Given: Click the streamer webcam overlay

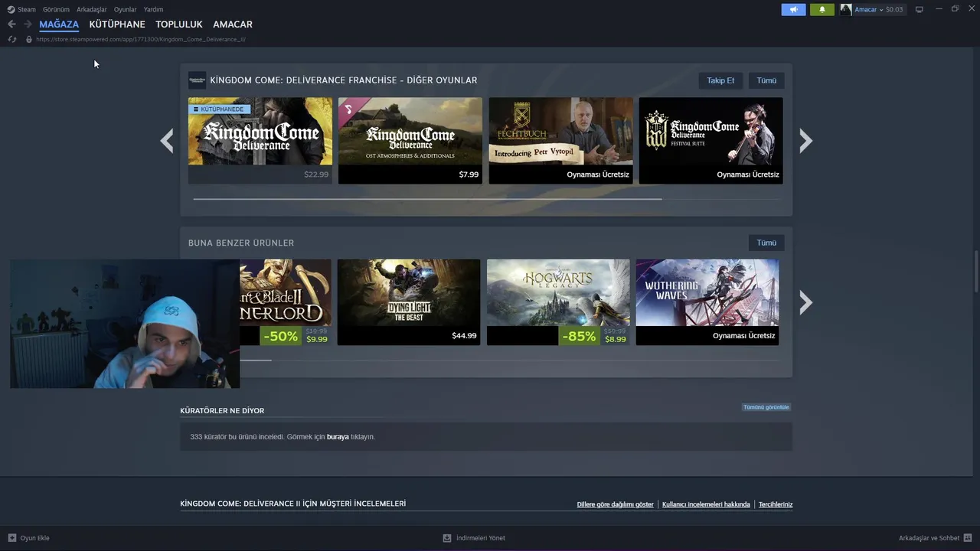Looking at the screenshot, I should pos(125,324).
